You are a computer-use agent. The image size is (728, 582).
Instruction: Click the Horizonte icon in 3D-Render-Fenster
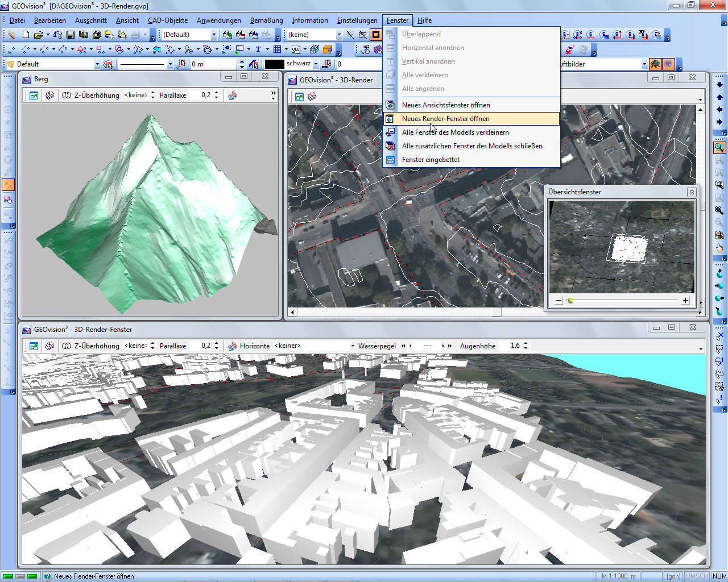coord(232,346)
